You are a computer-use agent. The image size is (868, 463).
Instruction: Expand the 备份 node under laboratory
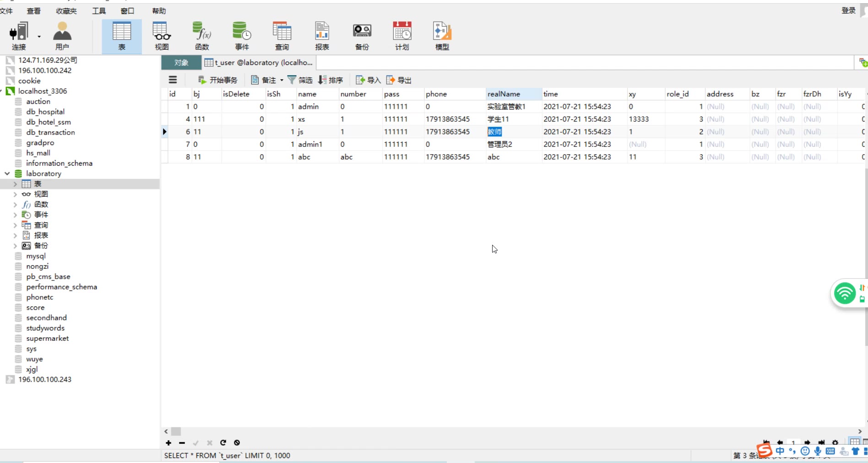click(x=15, y=246)
